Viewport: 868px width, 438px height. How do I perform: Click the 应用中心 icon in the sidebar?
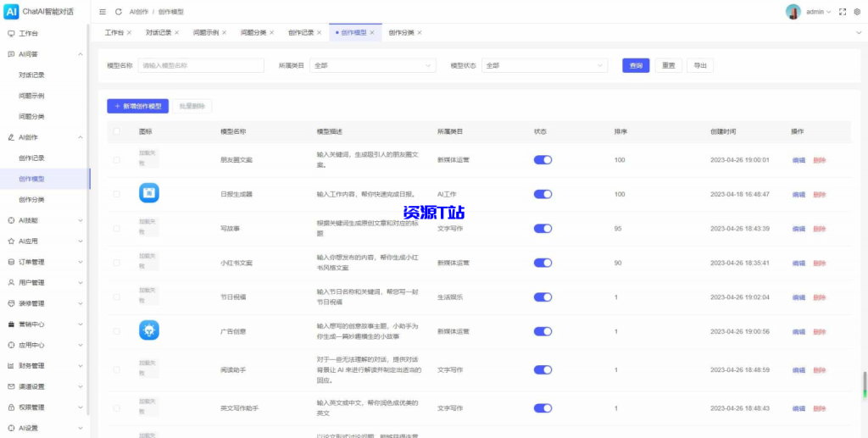click(x=11, y=345)
